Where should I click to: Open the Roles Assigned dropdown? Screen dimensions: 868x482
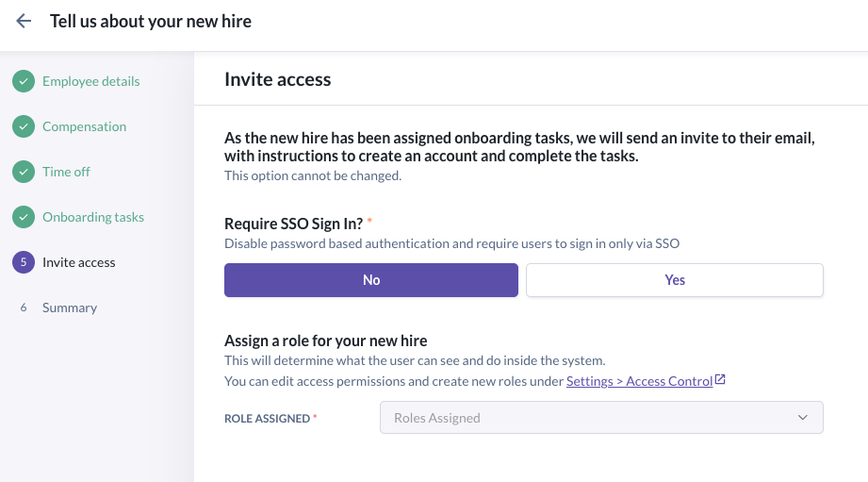point(601,418)
